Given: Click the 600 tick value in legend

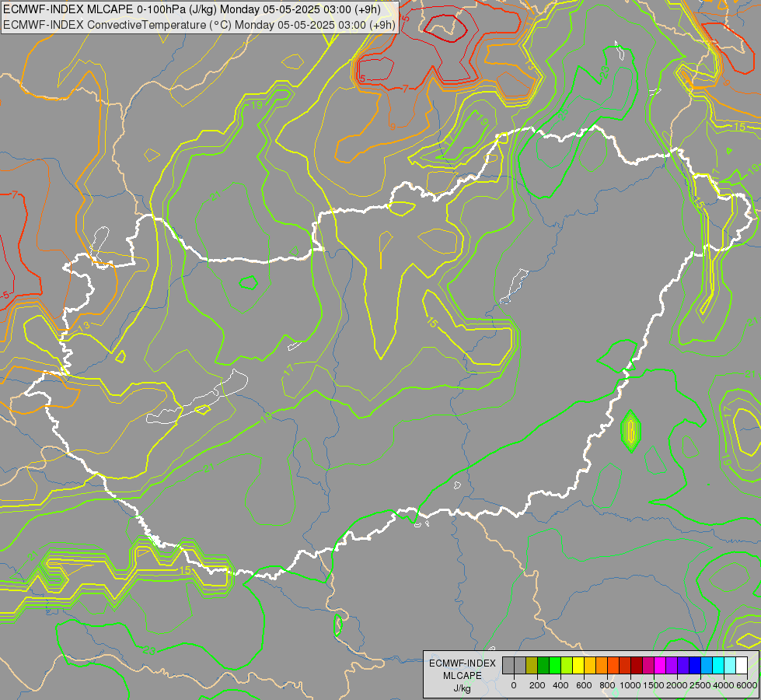Looking at the screenshot, I should click(x=584, y=685).
